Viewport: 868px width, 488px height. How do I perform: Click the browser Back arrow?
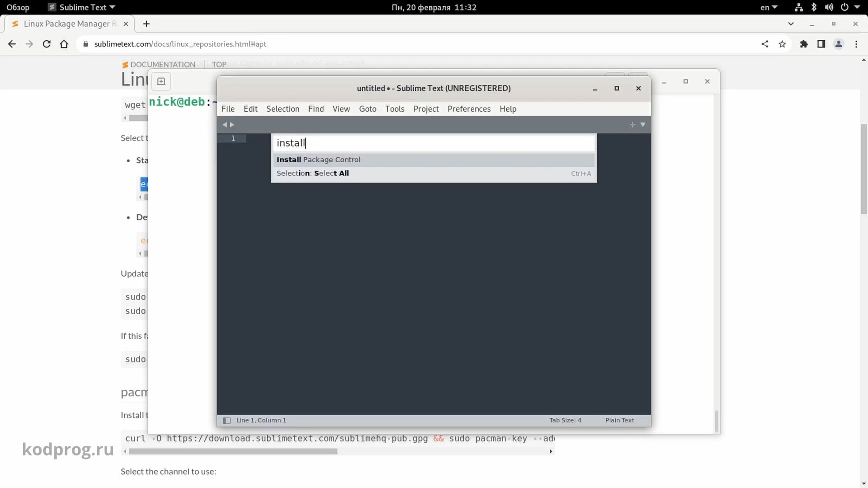12,44
